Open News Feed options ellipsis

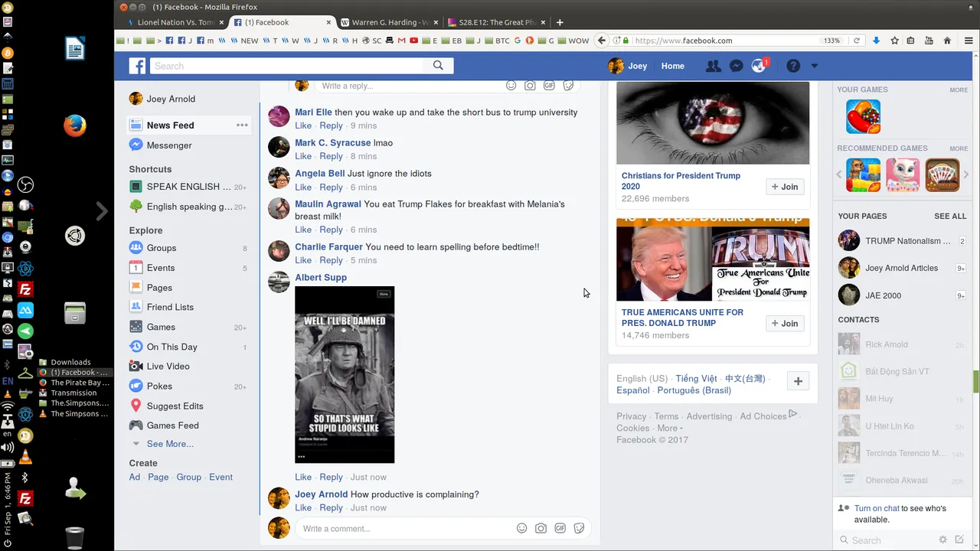click(x=242, y=125)
